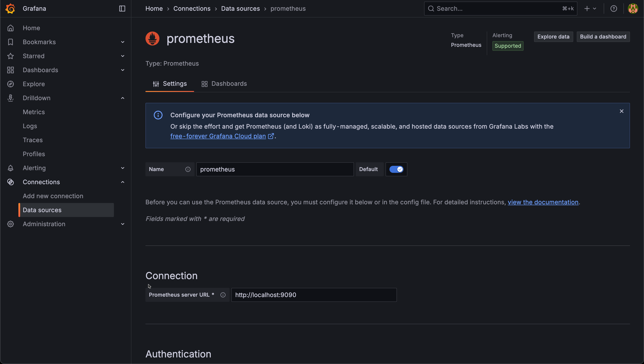The height and width of the screenshot is (364, 644).
Task: Click the Grafana logo icon
Action: [10, 8]
